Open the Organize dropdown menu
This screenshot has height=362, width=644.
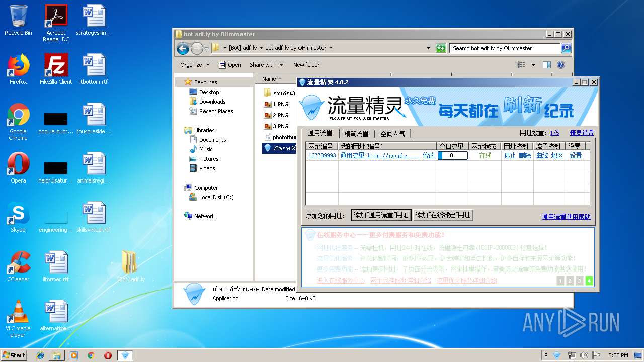[195, 65]
